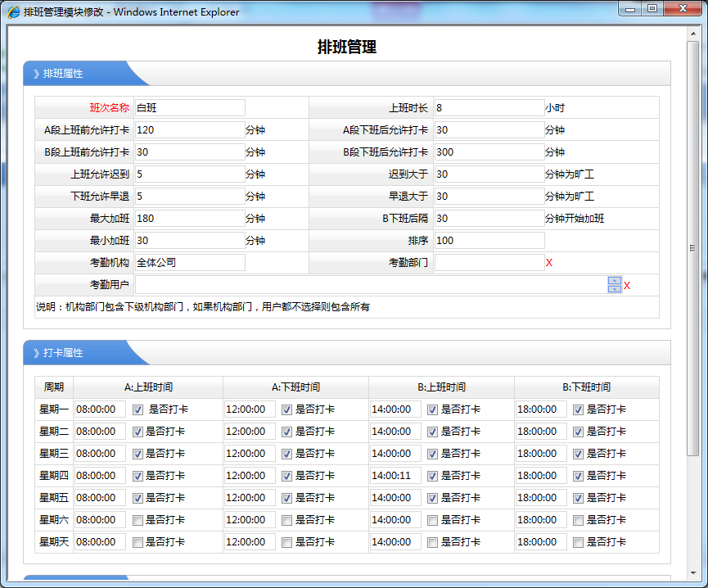Click the red X beside 考勤部门 field

[x=549, y=263]
